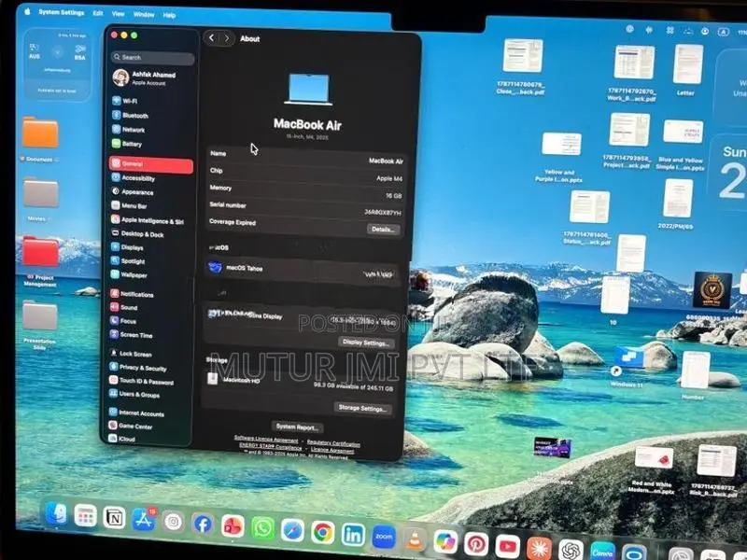Screen dimensions: 747x560
Task: Open Storage Settings... button
Action: [x=362, y=408]
